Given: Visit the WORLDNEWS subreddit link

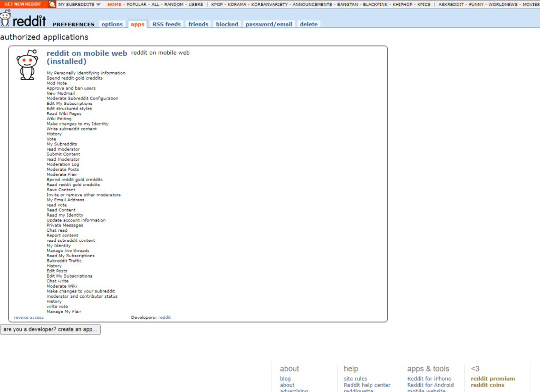Looking at the screenshot, I should [503, 4].
